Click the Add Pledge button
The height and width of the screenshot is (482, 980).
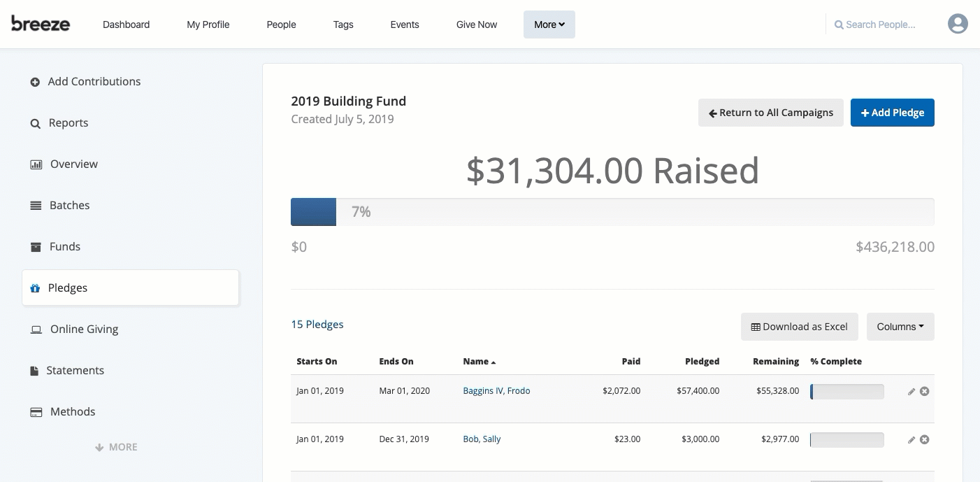click(892, 112)
